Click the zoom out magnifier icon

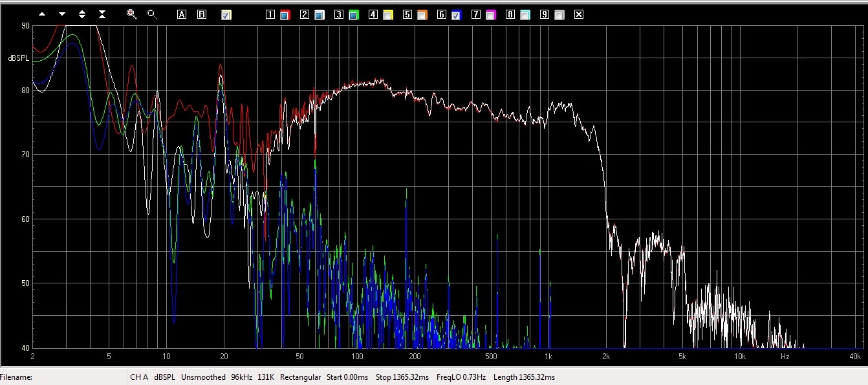152,14
